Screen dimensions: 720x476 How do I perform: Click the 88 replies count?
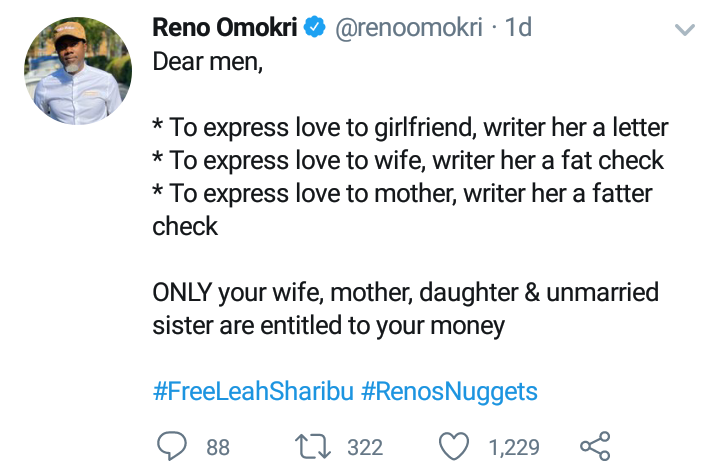218,447
